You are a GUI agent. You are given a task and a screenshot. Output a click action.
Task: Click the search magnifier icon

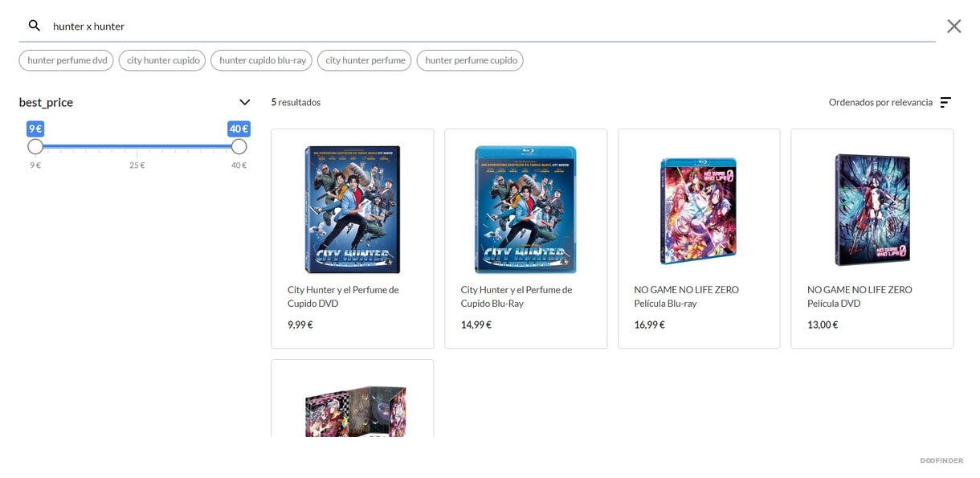35,26
